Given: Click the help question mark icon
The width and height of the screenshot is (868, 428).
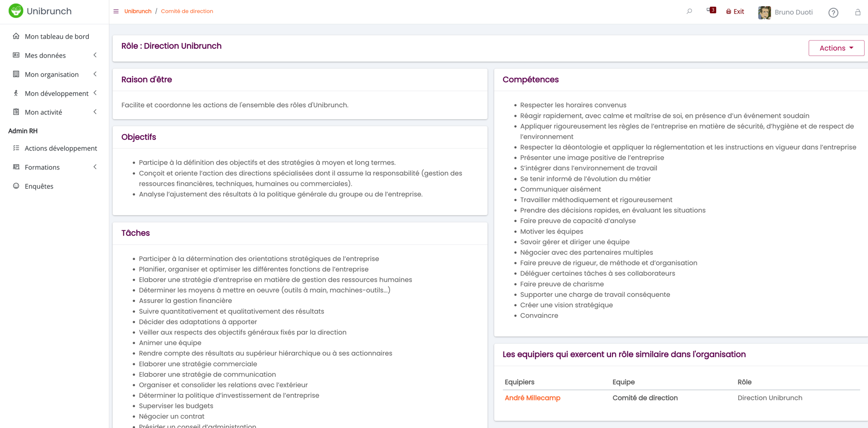Looking at the screenshot, I should (x=833, y=13).
